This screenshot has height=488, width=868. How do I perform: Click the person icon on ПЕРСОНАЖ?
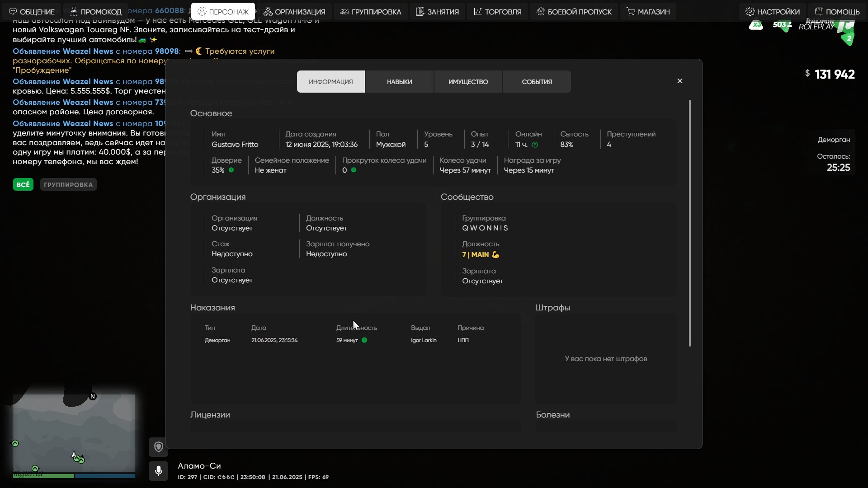[202, 11]
